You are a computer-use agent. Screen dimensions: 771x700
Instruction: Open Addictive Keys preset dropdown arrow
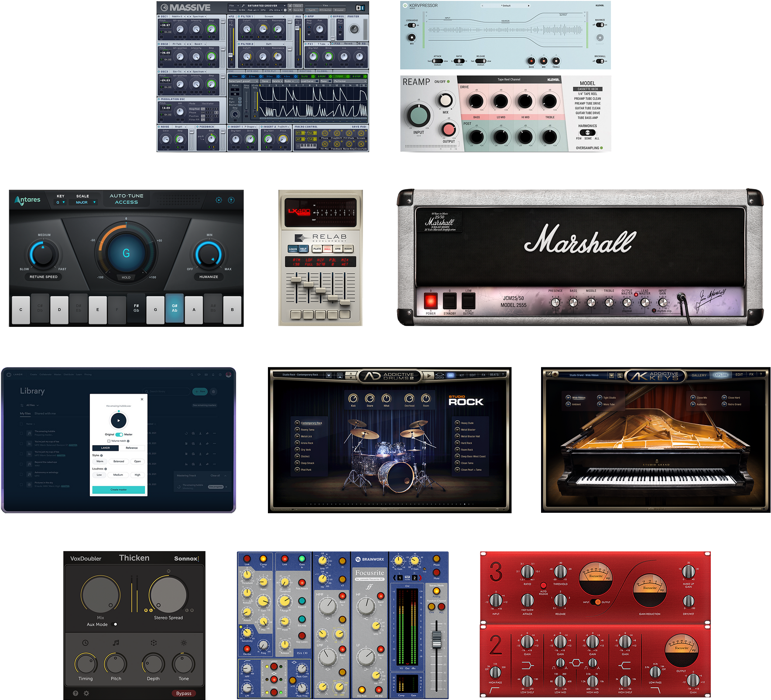tap(612, 375)
